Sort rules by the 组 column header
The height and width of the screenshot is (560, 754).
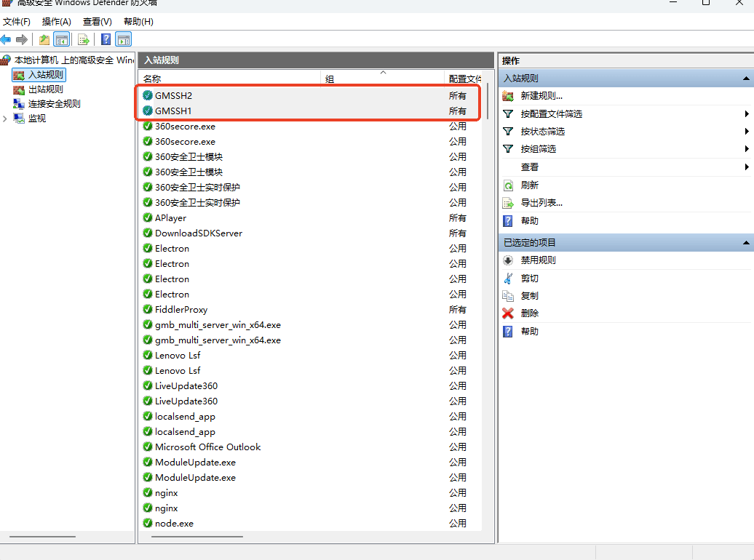[382, 79]
